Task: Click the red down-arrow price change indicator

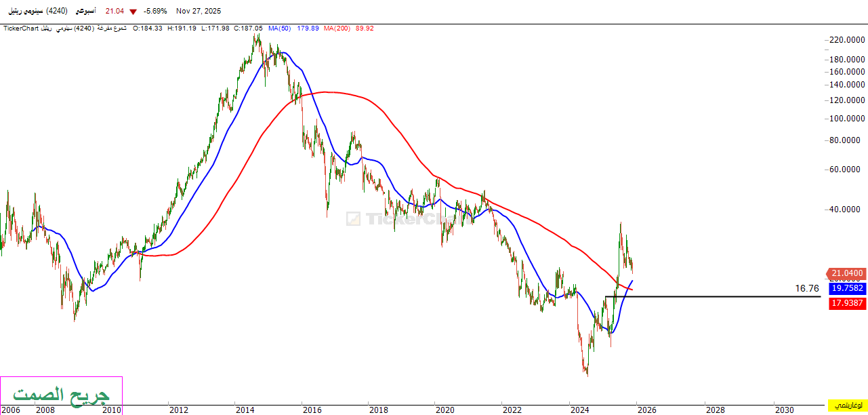Action: click(x=133, y=12)
